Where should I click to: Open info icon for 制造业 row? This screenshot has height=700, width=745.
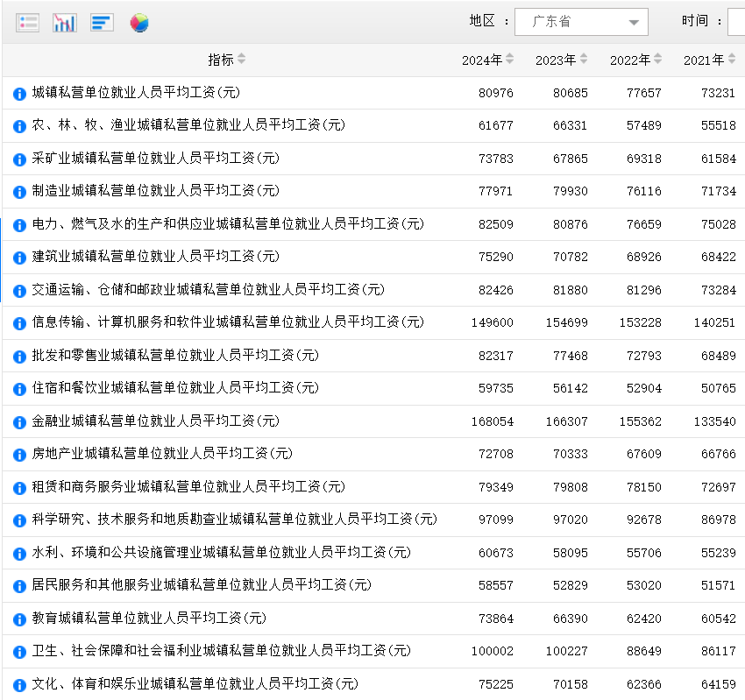(19, 192)
